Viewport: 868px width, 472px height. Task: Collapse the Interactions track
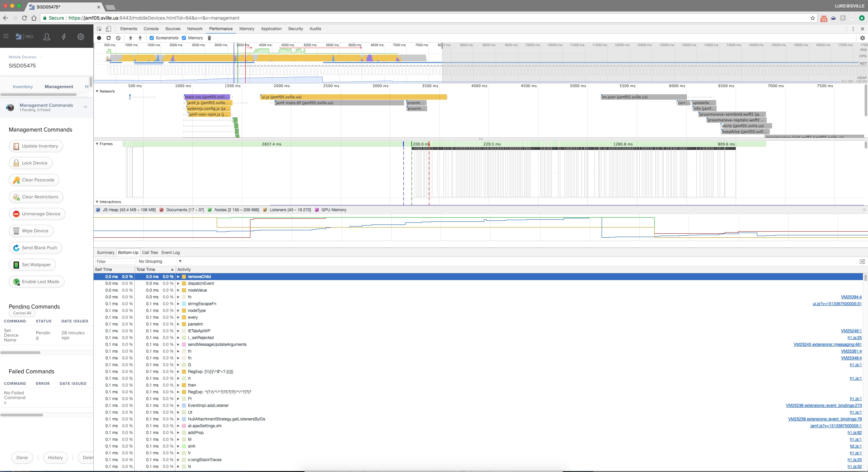pyautogui.click(x=97, y=202)
